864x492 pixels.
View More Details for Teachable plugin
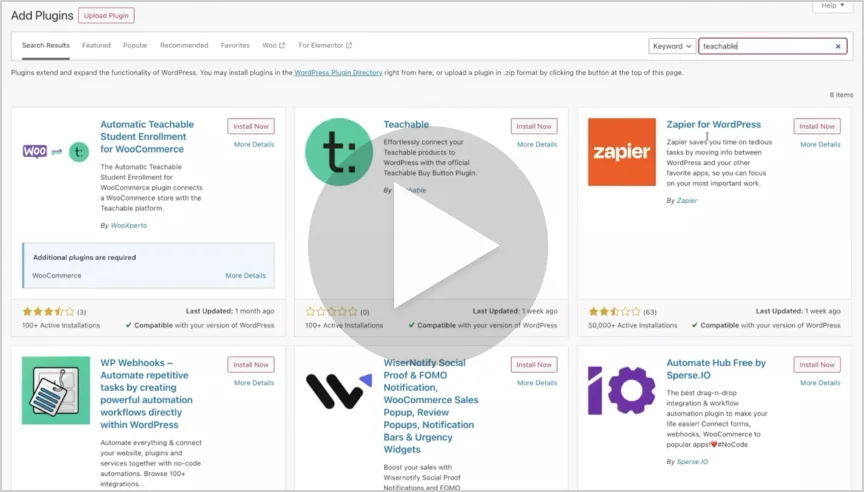[537, 144]
